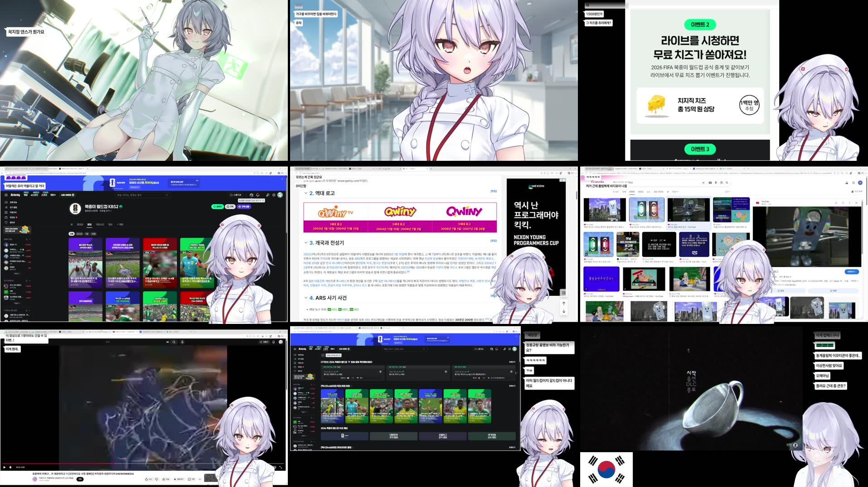Collapse section 4 ARS 사기 사건 on wiki

point(306,298)
